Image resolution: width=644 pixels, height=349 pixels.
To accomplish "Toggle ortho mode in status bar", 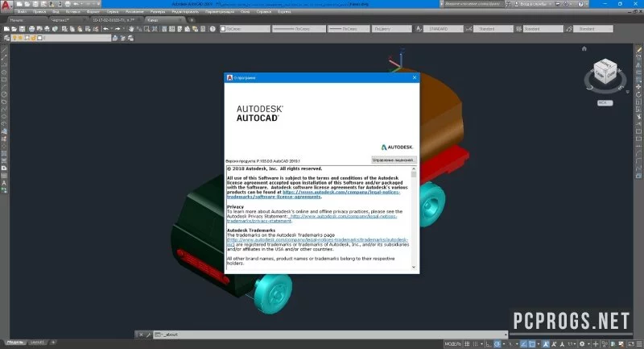I will click(489, 344).
